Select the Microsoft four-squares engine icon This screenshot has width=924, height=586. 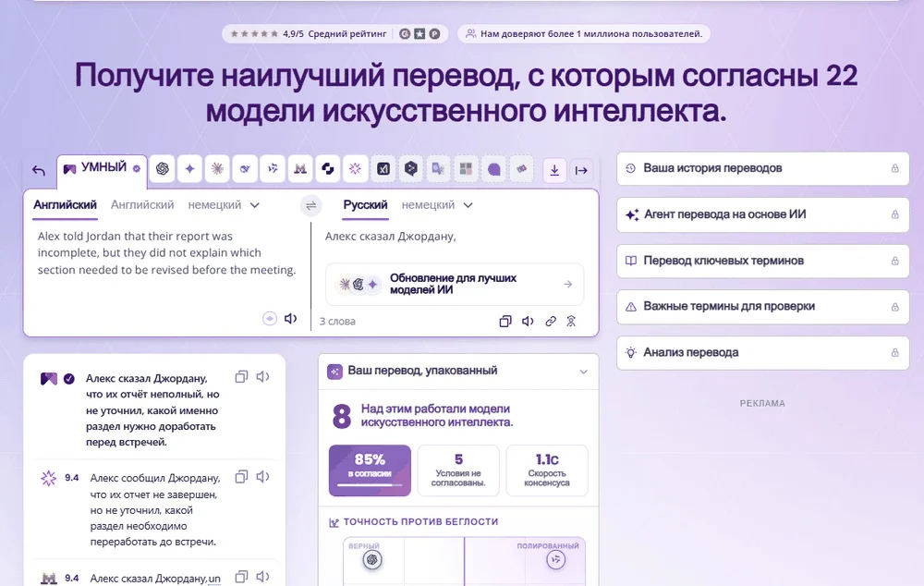pos(466,168)
